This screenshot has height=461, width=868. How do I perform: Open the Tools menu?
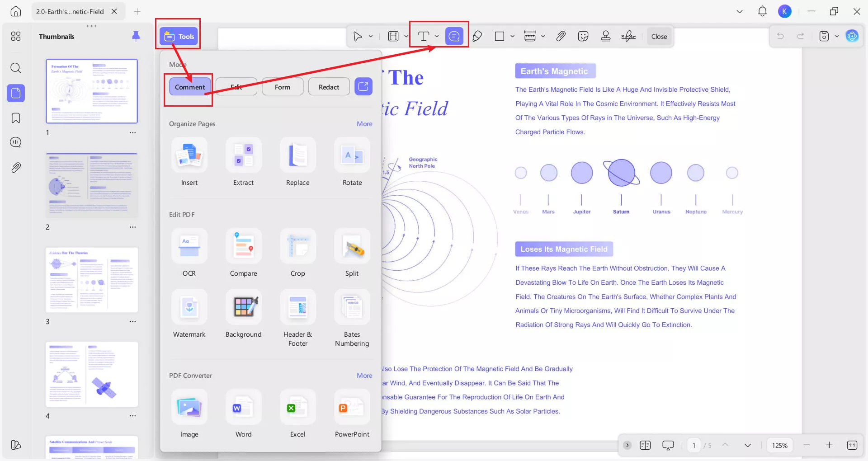[179, 36]
